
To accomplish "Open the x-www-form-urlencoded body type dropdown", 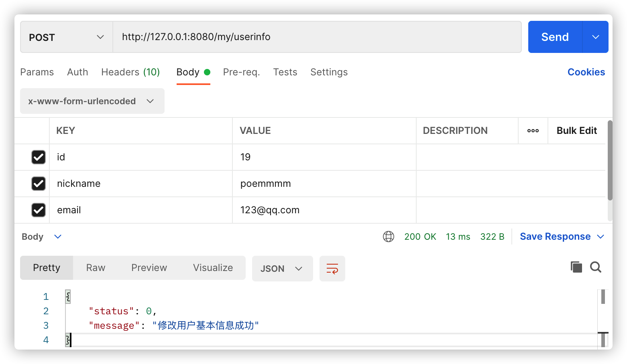I will (x=92, y=101).
